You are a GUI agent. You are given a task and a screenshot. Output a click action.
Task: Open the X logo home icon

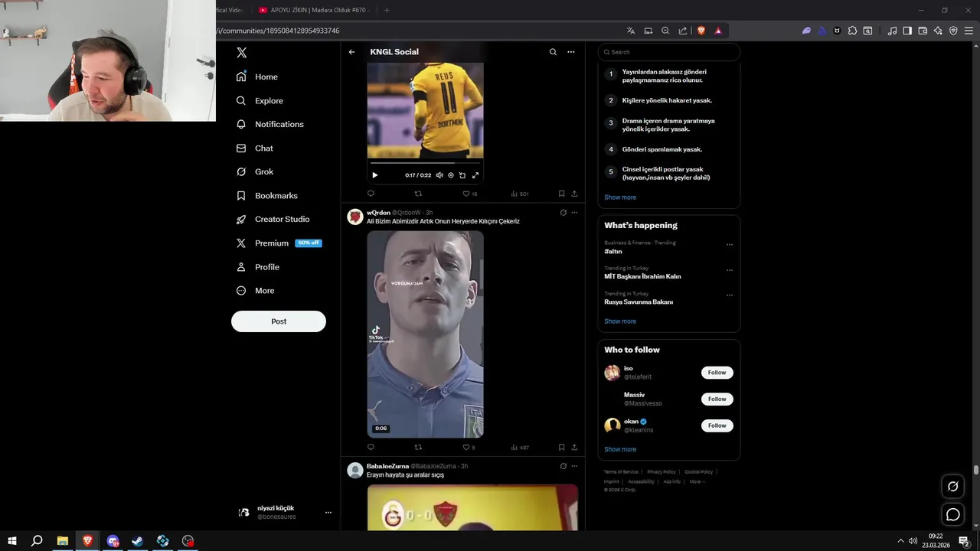tap(242, 53)
